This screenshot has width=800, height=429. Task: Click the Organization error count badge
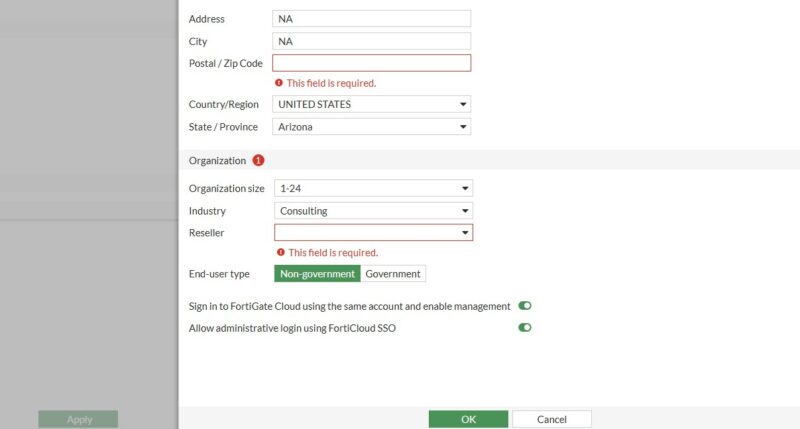pyautogui.click(x=259, y=160)
